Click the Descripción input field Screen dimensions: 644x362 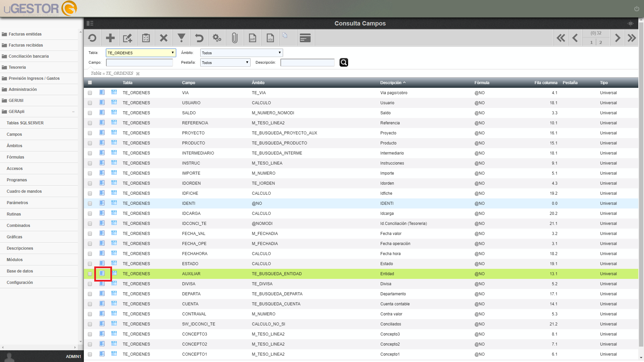tap(308, 62)
